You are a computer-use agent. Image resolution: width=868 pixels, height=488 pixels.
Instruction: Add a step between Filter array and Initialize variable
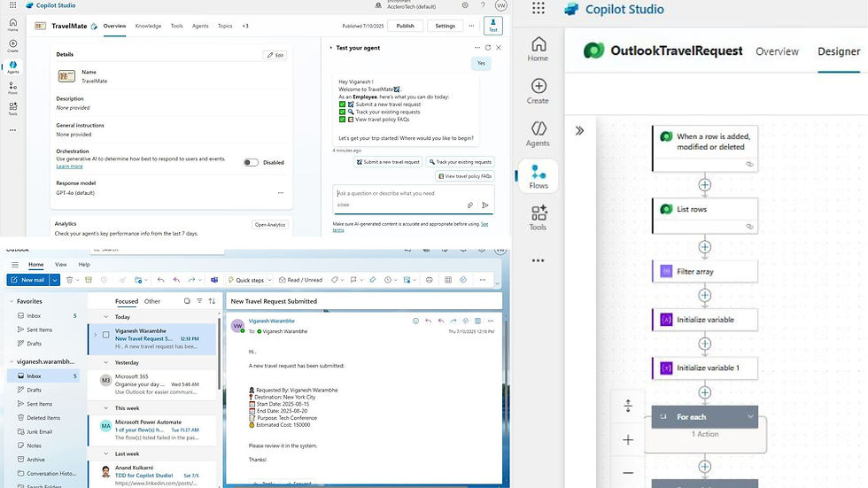coord(705,295)
